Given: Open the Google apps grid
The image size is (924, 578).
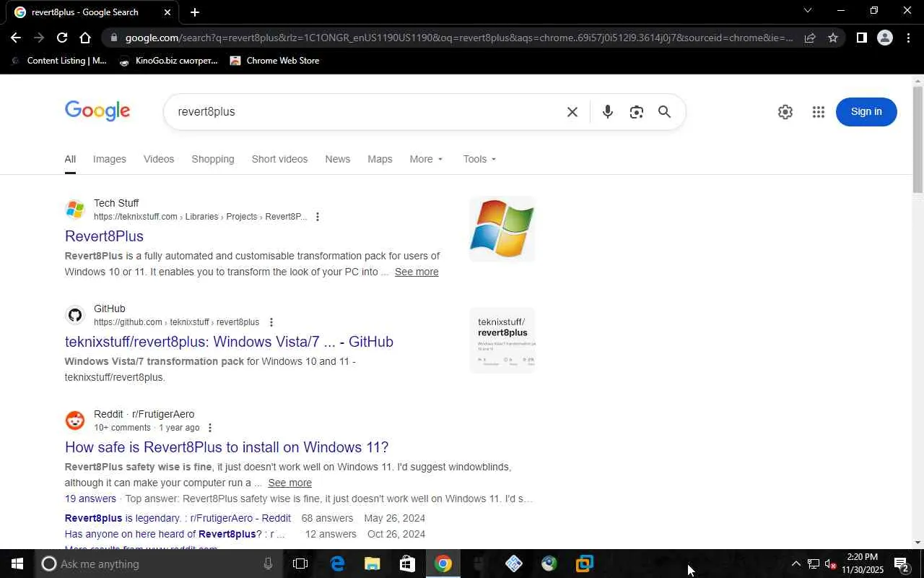Looking at the screenshot, I should point(818,112).
